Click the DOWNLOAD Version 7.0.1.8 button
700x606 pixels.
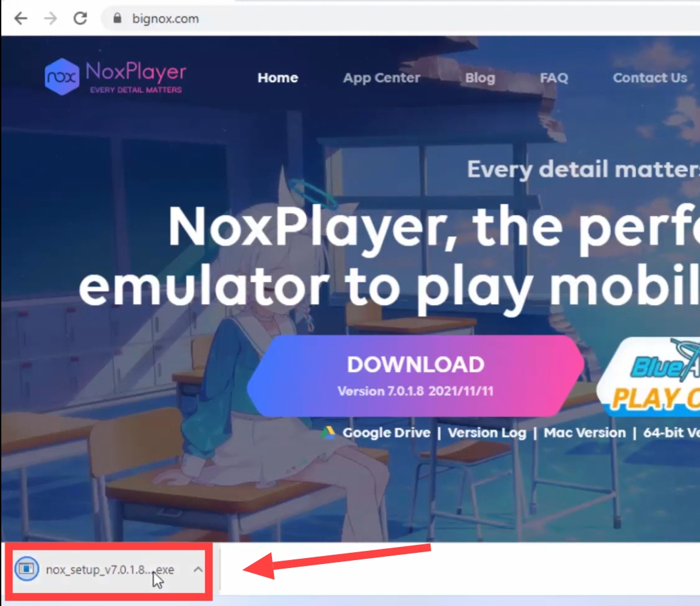tap(416, 376)
